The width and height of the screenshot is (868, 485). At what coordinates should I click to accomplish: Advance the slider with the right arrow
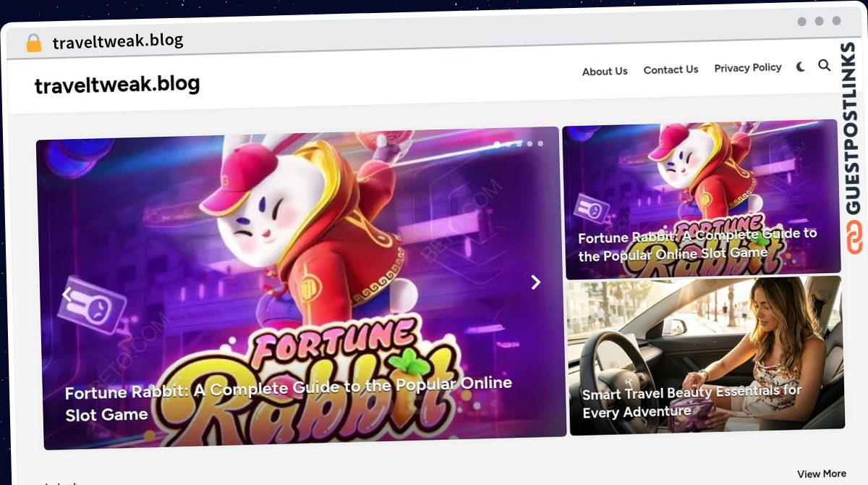click(x=536, y=282)
